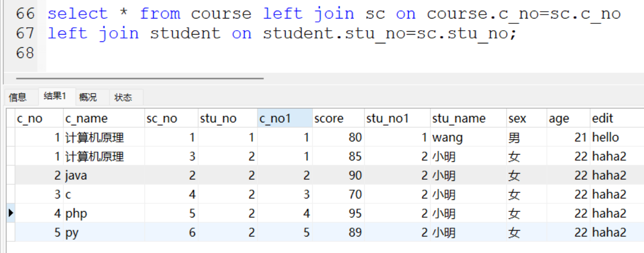Select the score cell showing 95
This screenshot has height=253, width=644.
[355, 214]
